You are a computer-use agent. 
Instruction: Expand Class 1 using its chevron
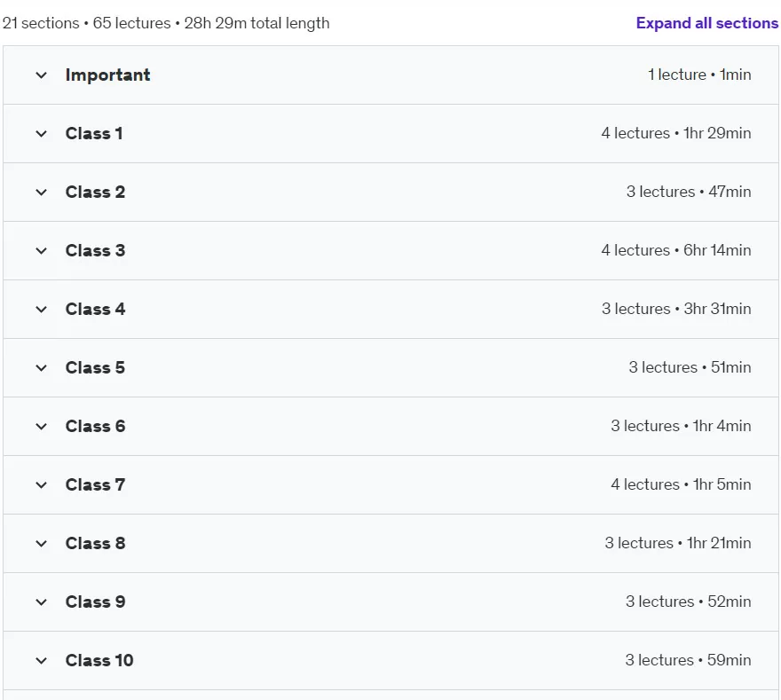[x=42, y=134]
